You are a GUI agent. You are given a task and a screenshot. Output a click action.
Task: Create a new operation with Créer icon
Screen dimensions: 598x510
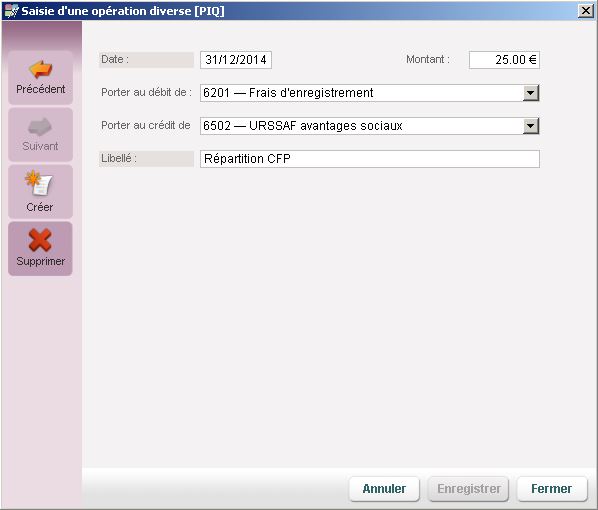pyautogui.click(x=39, y=182)
